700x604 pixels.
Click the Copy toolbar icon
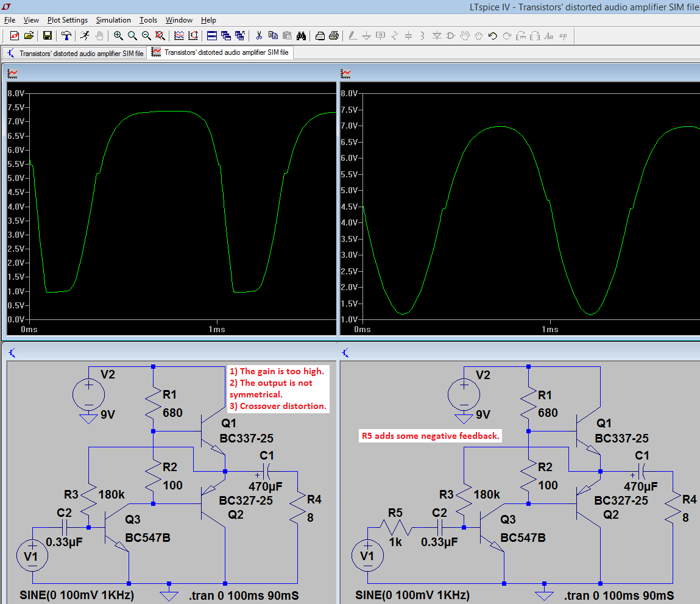pyautogui.click(x=273, y=36)
